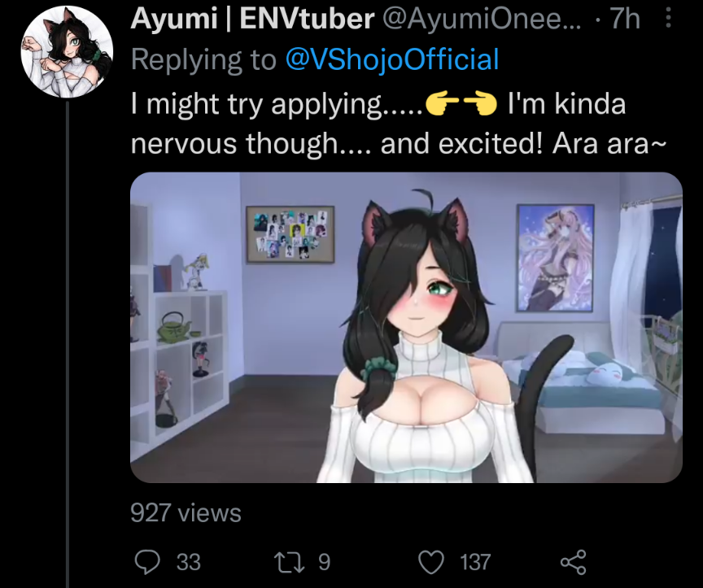Screen dimensions: 703x588
Task: Click the Ayumi | ENVtuber display name
Action: click(x=252, y=19)
